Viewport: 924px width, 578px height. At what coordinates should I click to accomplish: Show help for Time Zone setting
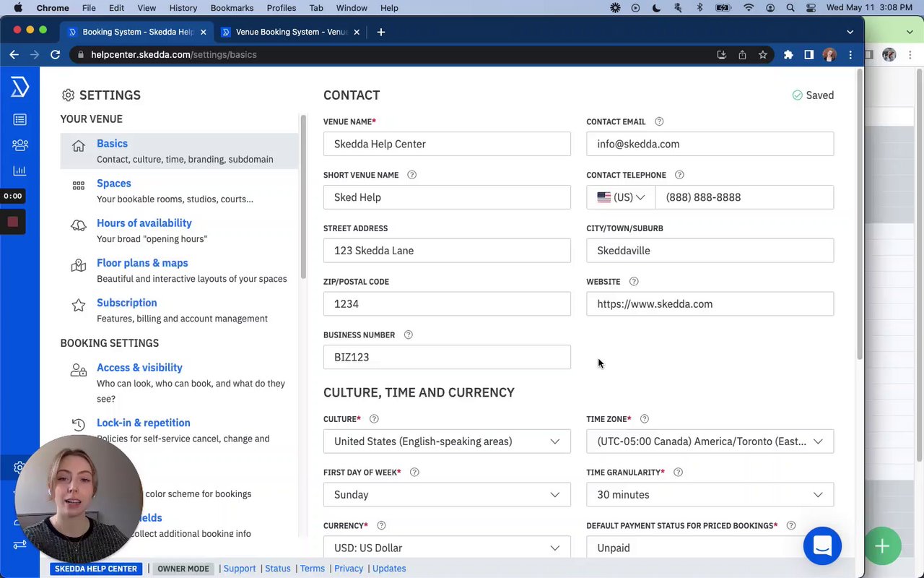[x=645, y=419]
